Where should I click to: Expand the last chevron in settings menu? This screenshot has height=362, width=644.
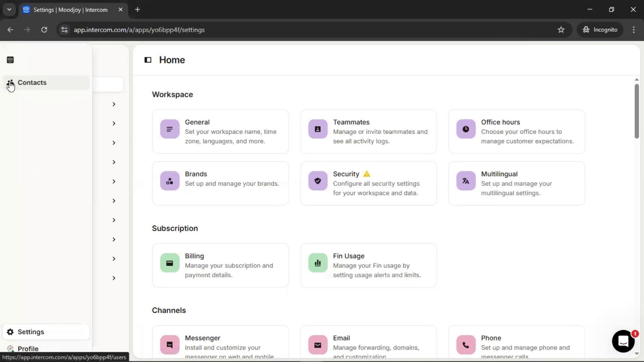(x=114, y=278)
